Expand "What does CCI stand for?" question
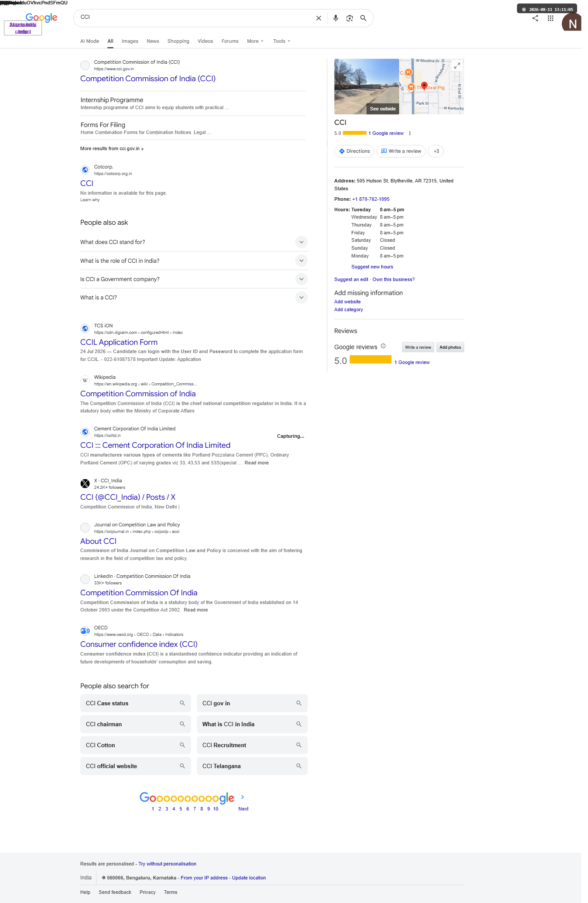Screen dimensions: 588x903 click(194, 242)
